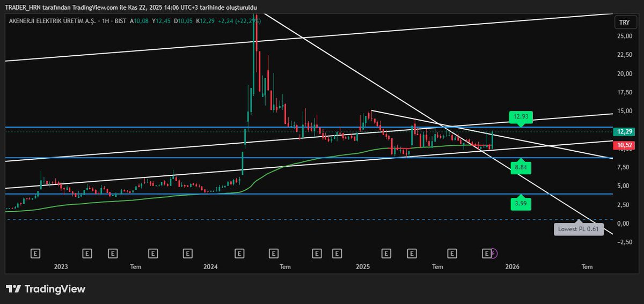Viewport: 644px width, 304px height.
Task: Click the Tem label between 2024 and 2025
Action: (x=286, y=266)
